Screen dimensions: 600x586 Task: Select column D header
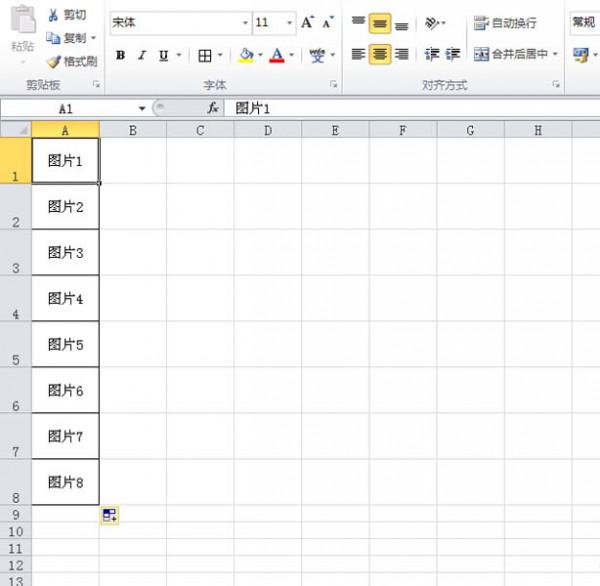pyautogui.click(x=268, y=130)
